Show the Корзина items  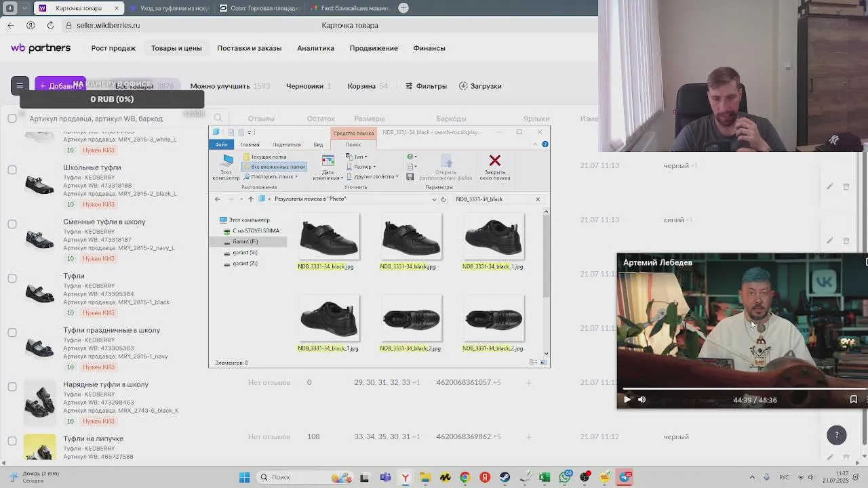[367, 86]
